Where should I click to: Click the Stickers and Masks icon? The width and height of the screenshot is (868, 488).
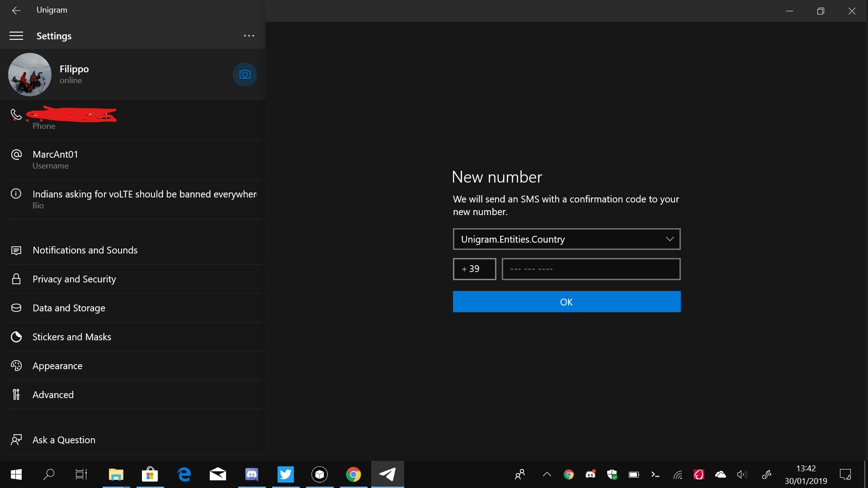click(x=16, y=337)
